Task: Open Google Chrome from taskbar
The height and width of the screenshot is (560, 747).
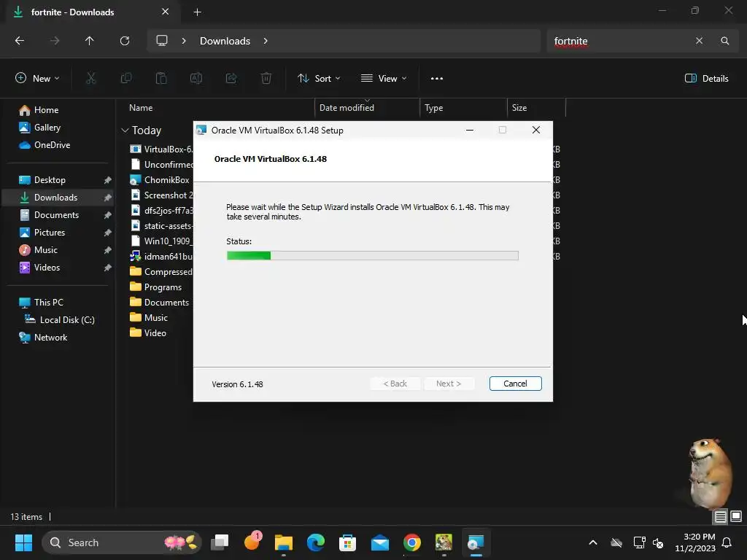Action: coord(411,542)
